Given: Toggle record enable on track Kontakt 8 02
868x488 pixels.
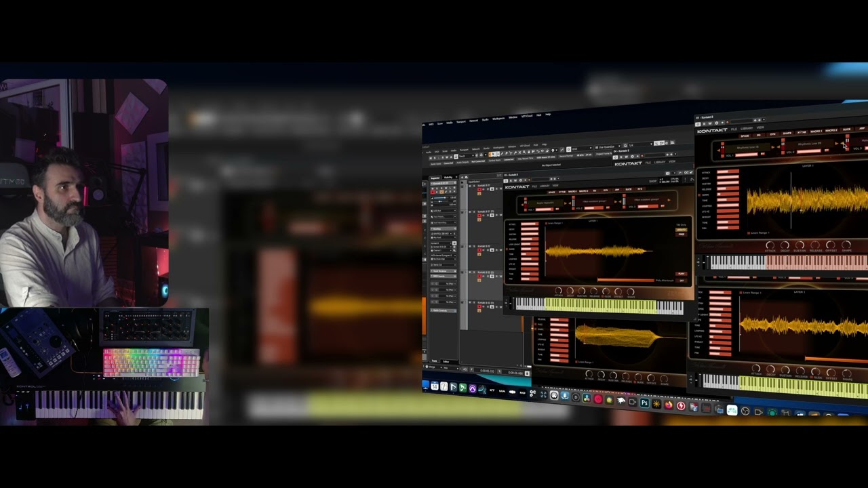Looking at the screenshot, I should tap(479, 250).
